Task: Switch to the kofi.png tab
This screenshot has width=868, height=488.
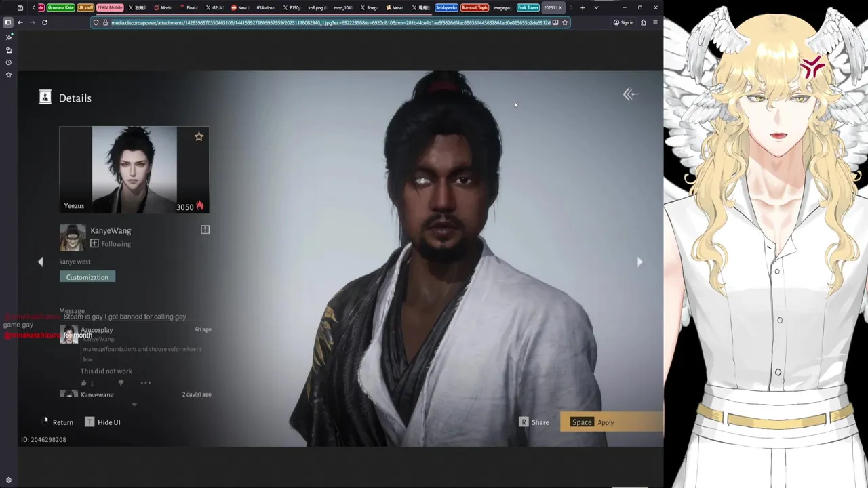Action: click(x=317, y=8)
